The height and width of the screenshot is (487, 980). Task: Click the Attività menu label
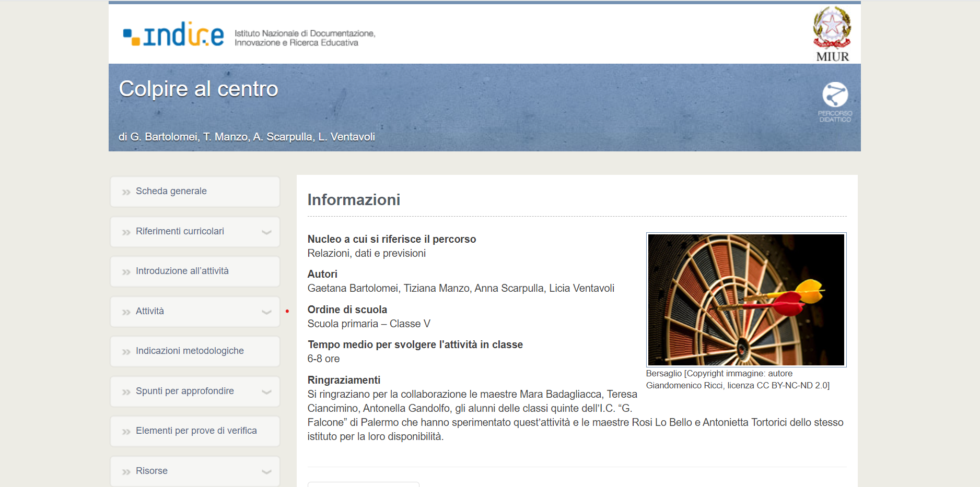click(x=150, y=311)
